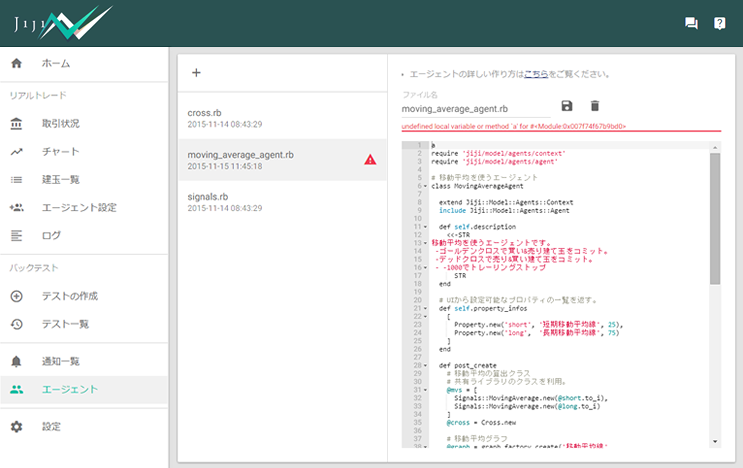Open 通知一覧 in the sidebar
This screenshot has width=743, height=468.
[84, 361]
